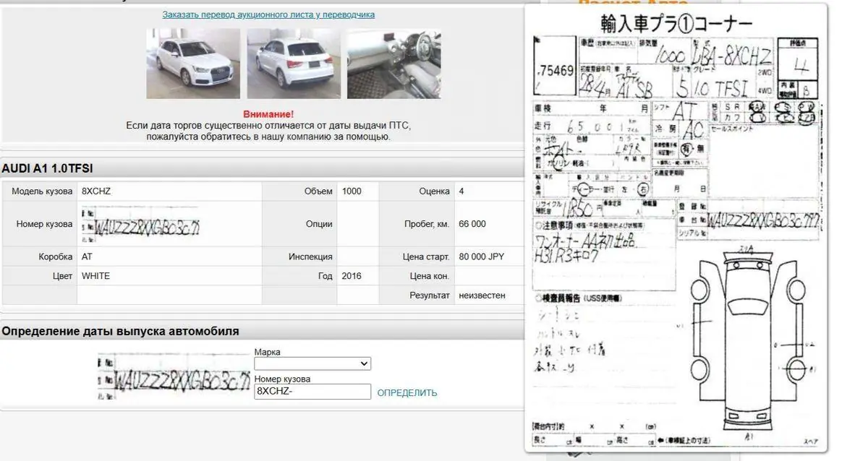The width and height of the screenshot is (868, 461).
Task: Open the auction sheet translation order link
Action: 268,14
